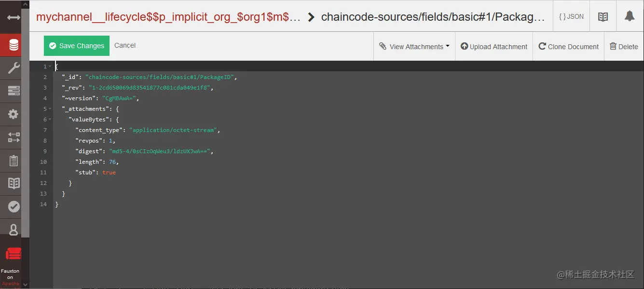Collapse the code fold at line 5
This screenshot has width=644, height=289.
click(x=50, y=109)
